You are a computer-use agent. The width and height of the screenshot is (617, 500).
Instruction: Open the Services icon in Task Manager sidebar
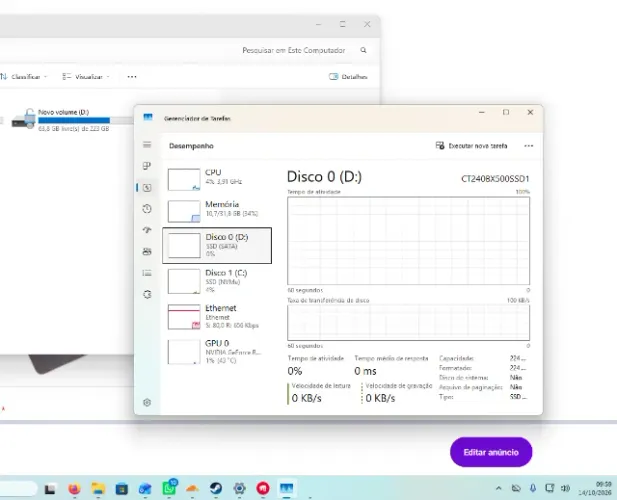[147, 294]
